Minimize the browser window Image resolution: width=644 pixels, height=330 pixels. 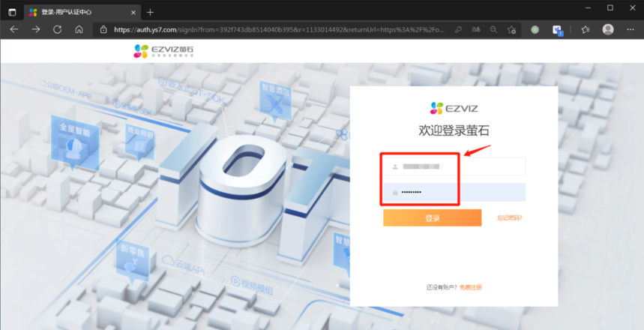(x=588, y=7)
